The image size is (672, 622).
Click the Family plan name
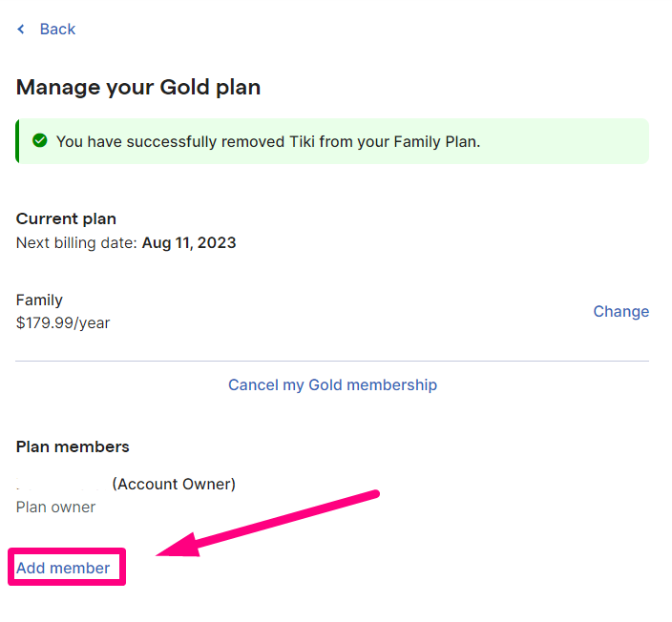(39, 300)
